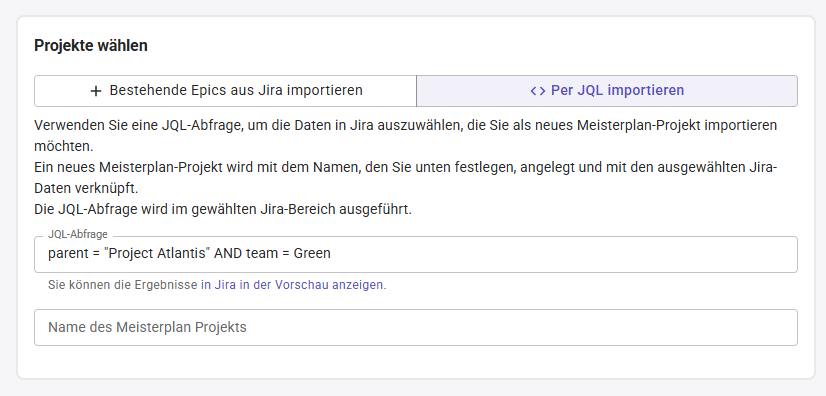This screenshot has width=826, height=396.
Task: Switch to Bestehende Epics aus Jira importieren tab
Action: [x=225, y=91]
